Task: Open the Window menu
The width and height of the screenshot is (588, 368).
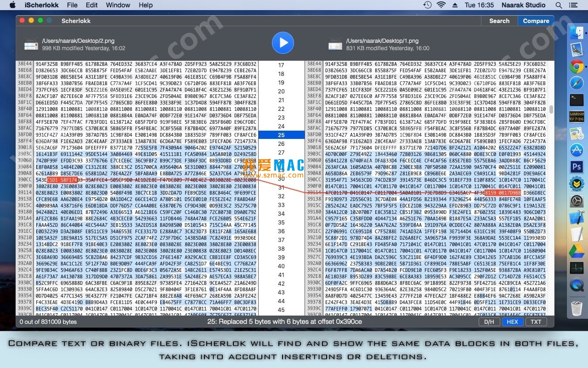Action: [x=118, y=5]
